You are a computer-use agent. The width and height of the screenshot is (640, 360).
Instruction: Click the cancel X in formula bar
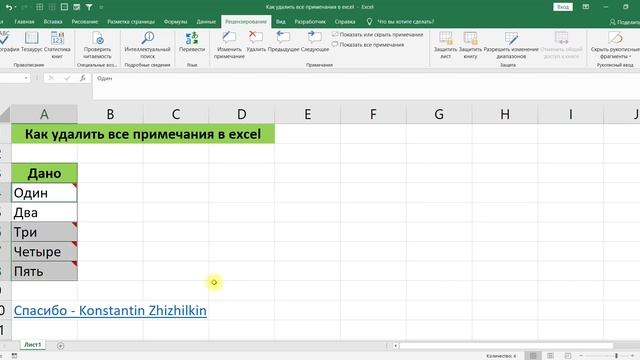point(51,78)
